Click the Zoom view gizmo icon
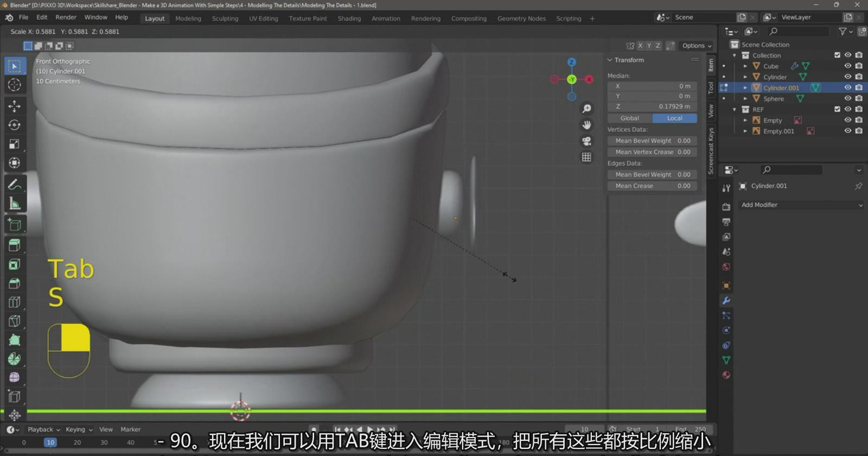Screen dimensions: 868x456 pyautogui.click(x=586, y=109)
